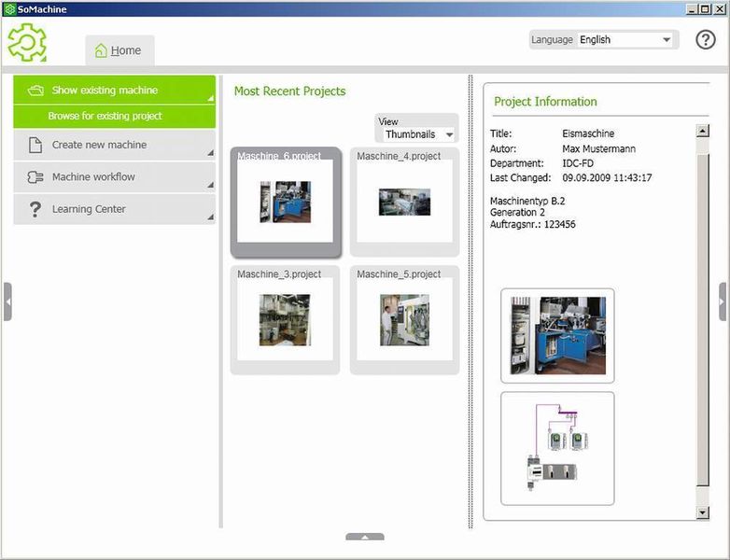The height and width of the screenshot is (560, 730).
Task: Minimize the SoMachine window
Action: click(692, 8)
